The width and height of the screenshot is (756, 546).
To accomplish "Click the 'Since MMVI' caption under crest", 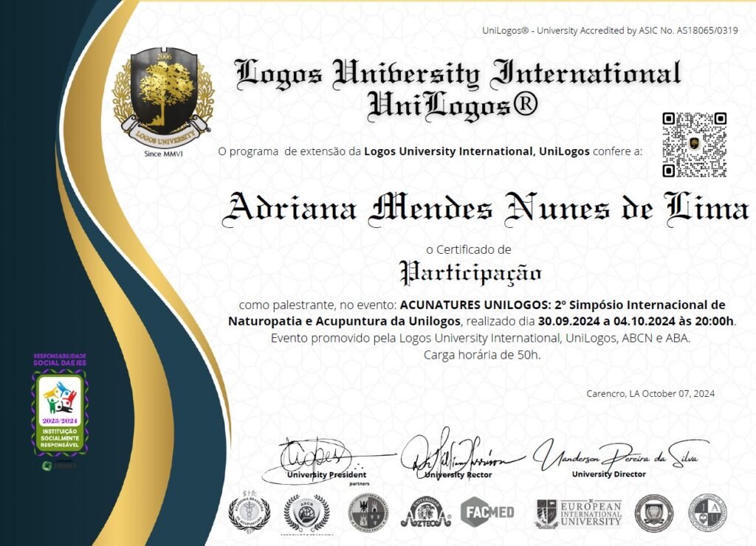I will (163, 153).
